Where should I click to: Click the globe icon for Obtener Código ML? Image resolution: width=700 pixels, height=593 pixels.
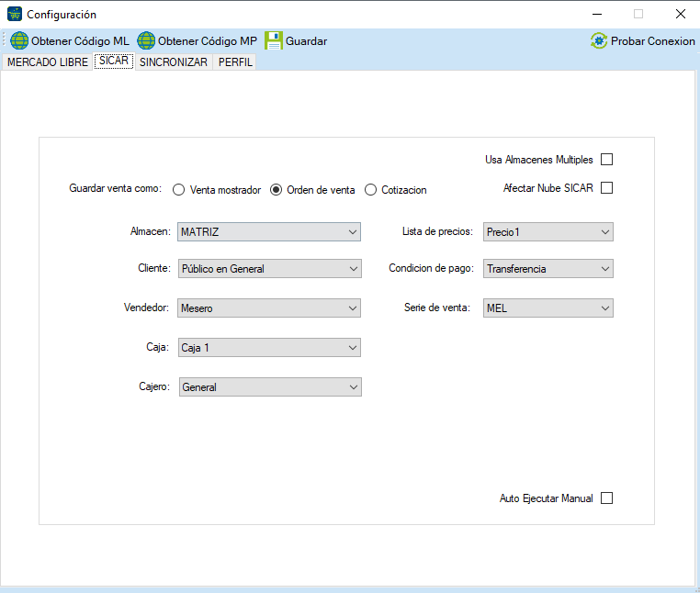coord(19,40)
